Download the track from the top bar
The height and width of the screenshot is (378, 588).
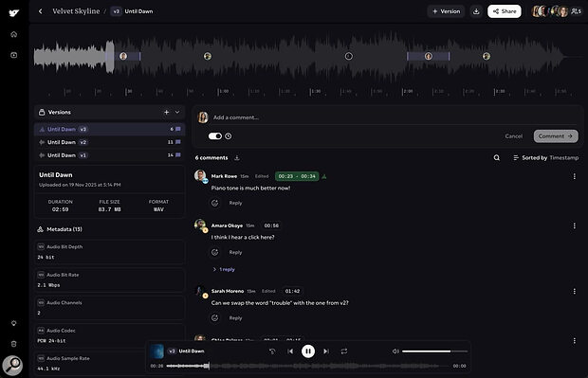(476, 11)
